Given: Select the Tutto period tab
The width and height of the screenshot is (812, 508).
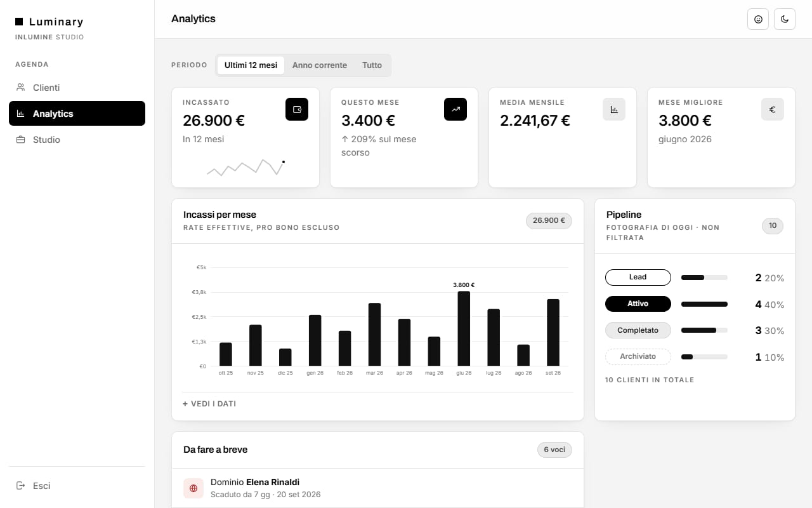Looking at the screenshot, I should [x=372, y=65].
